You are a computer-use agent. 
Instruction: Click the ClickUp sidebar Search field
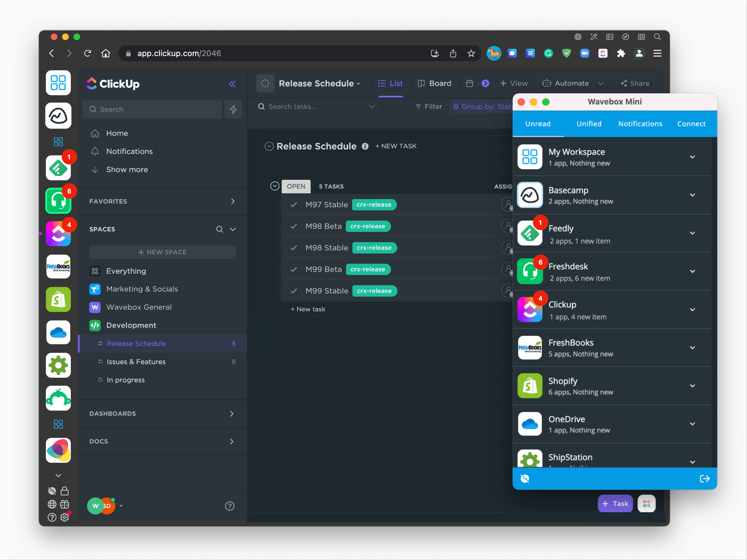click(152, 109)
